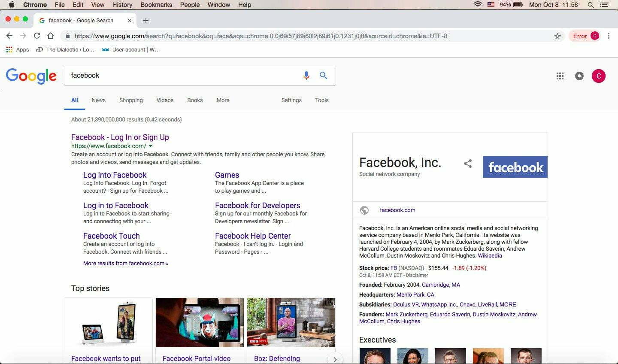The width and height of the screenshot is (618, 364).
Task: Bookmark this page with the star icon
Action: point(557,36)
